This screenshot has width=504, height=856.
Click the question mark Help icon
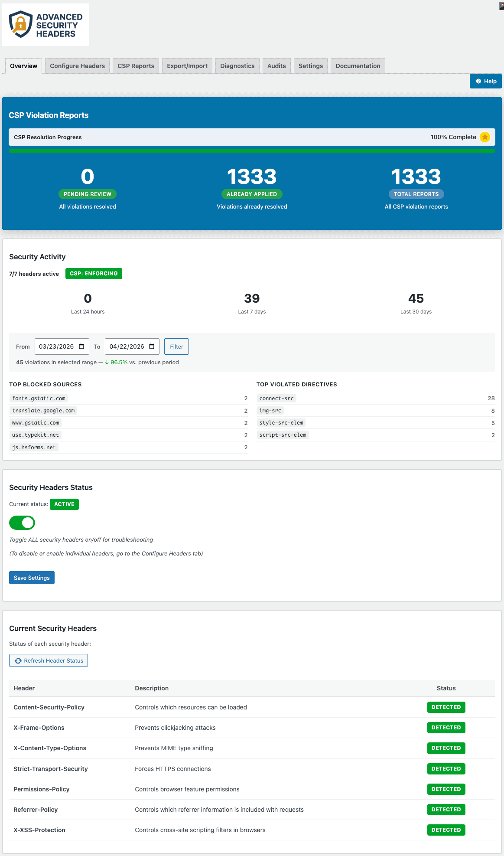coord(478,81)
